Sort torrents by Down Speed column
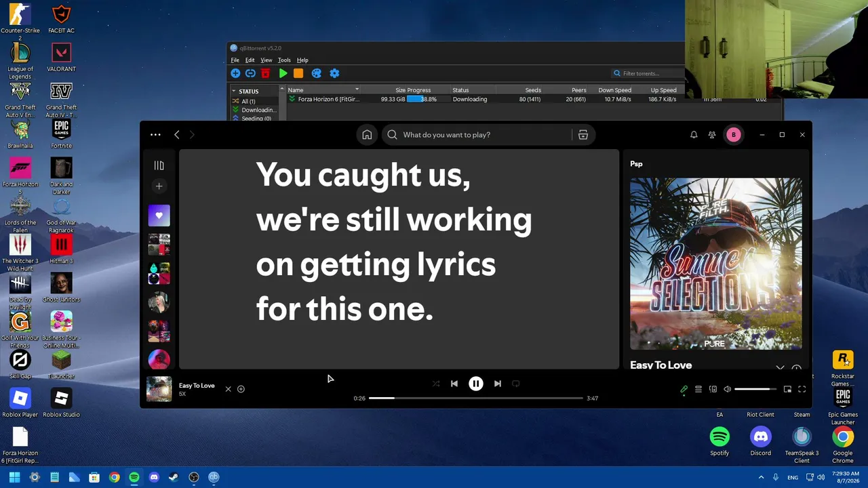The image size is (868, 488). click(x=615, y=90)
